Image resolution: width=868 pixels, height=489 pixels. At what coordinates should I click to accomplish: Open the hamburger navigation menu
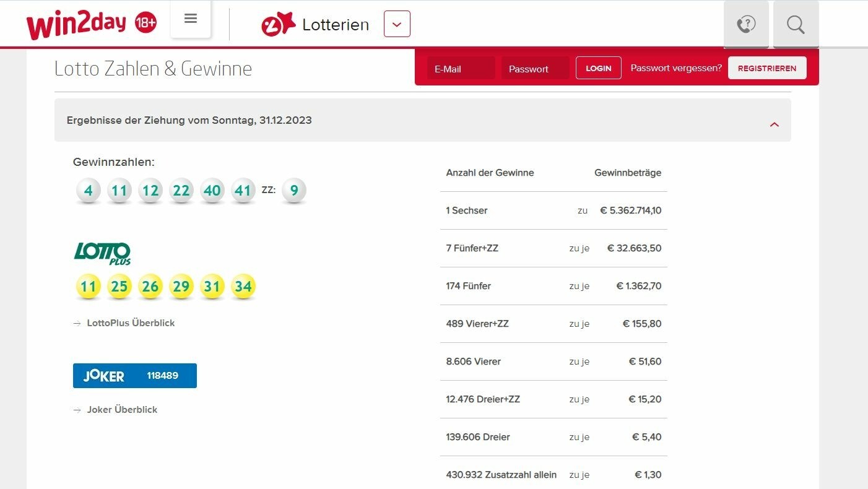pyautogui.click(x=190, y=17)
